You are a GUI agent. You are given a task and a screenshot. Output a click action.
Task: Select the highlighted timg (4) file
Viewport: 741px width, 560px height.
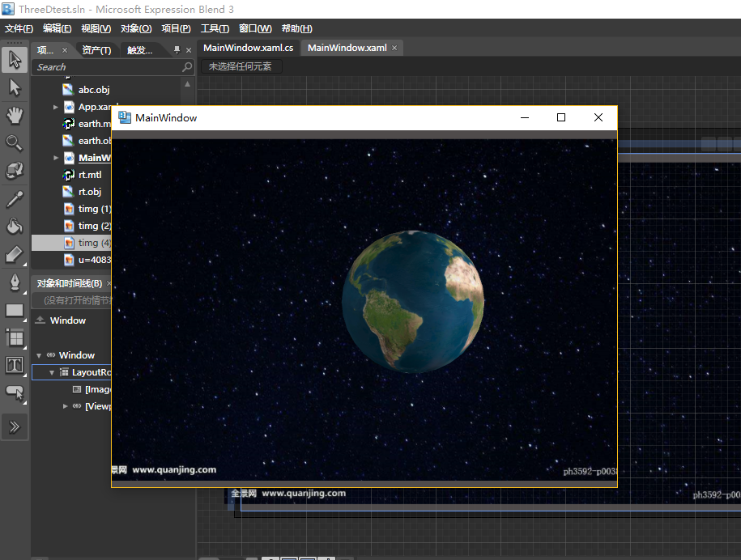71,243
